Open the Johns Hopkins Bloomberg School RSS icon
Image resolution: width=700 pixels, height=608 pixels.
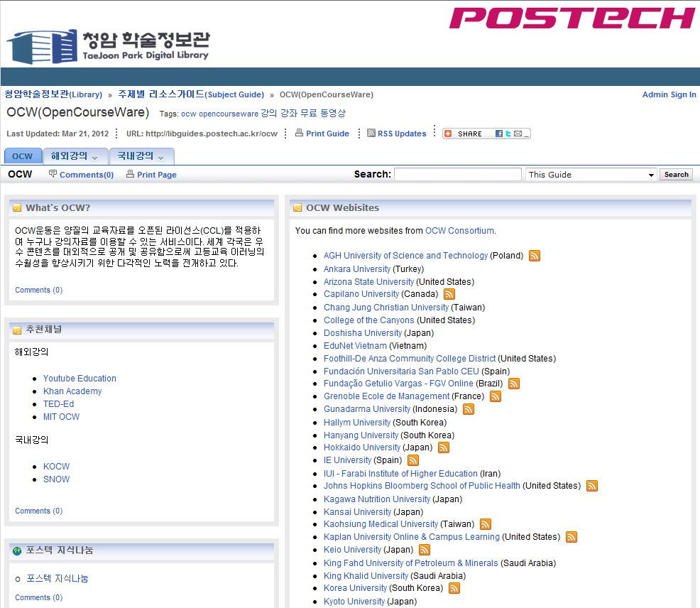tap(592, 486)
